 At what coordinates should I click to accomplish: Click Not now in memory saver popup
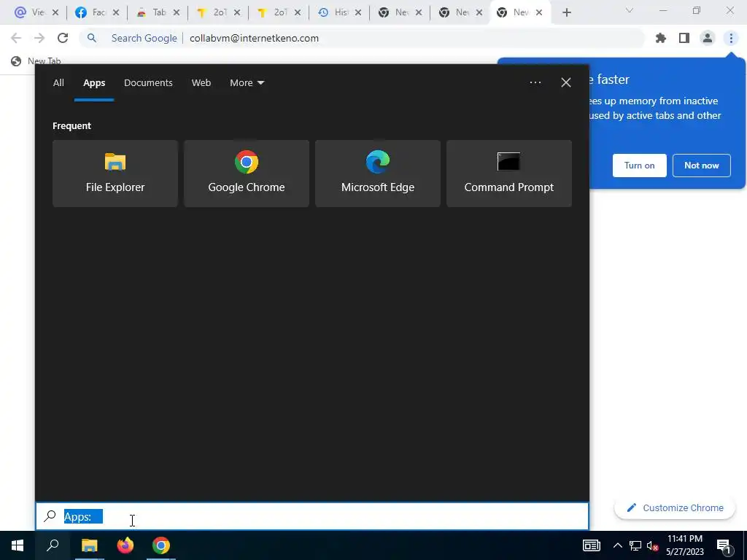click(701, 166)
